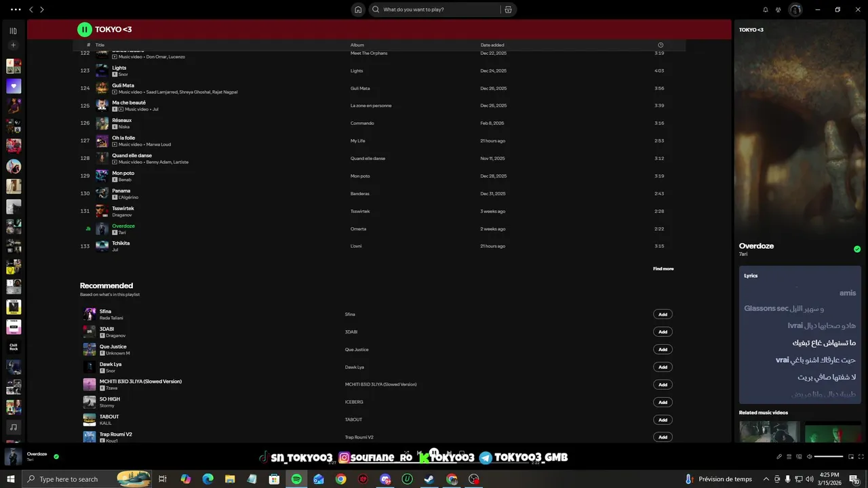This screenshot has height=488, width=868.
Task: Enter full screen with the expand icon
Action: click(x=861, y=457)
